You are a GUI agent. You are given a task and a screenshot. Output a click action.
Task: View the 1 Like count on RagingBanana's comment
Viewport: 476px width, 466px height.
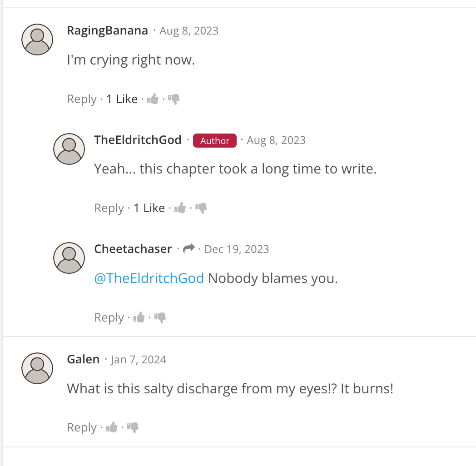click(122, 99)
